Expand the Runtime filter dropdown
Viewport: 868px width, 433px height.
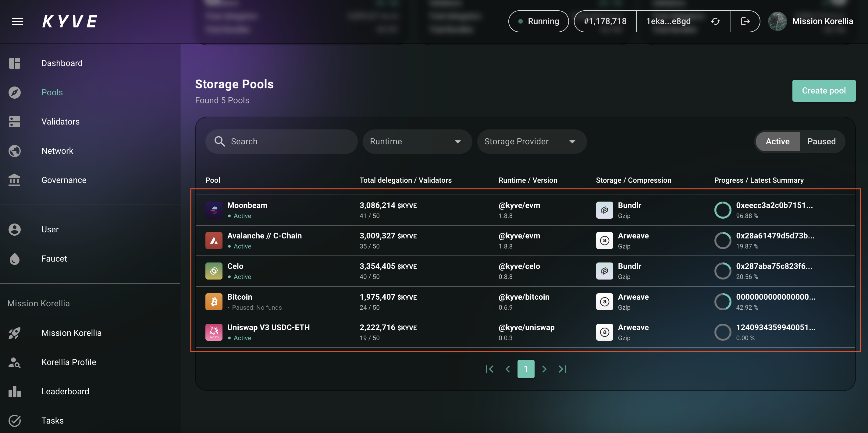417,141
